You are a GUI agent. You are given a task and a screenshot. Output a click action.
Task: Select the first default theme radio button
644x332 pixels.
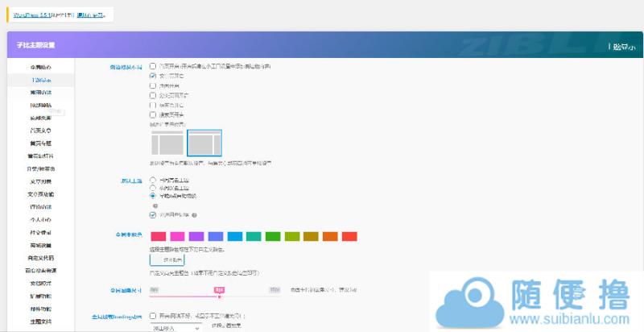coord(153,180)
